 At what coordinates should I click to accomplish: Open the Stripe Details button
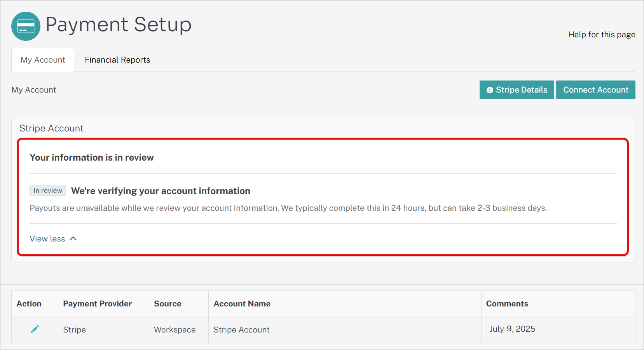click(x=517, y=90)
